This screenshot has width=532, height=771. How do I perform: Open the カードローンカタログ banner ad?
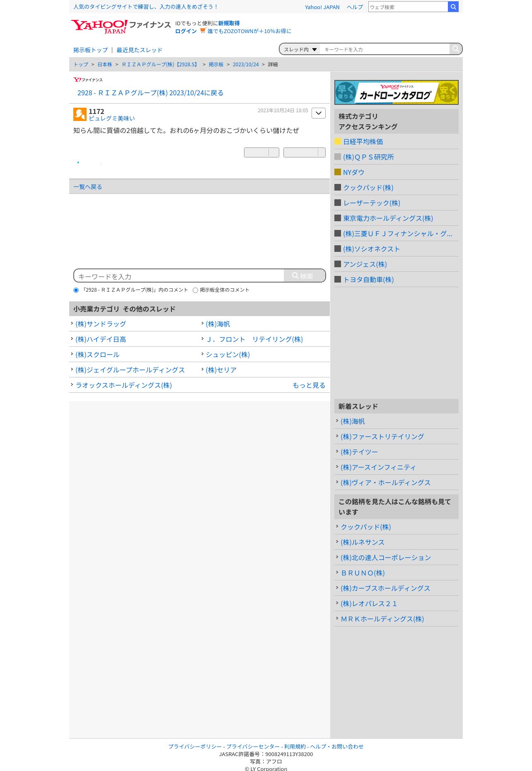397,92
